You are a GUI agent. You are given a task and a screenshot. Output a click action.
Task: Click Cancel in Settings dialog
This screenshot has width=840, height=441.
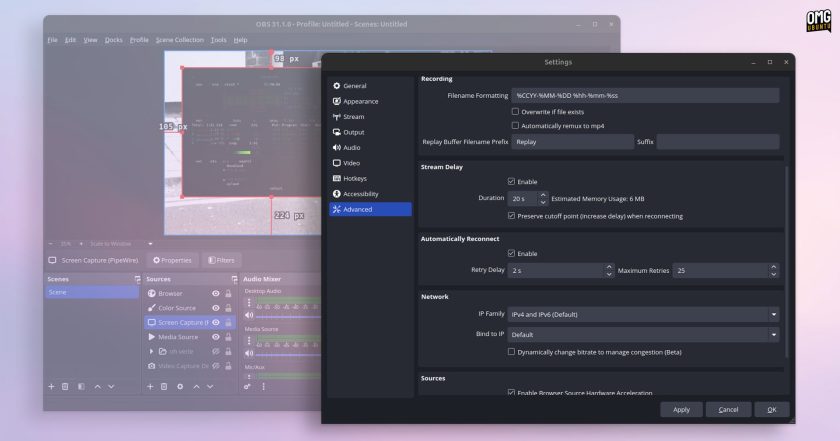[x=728, y=409]
